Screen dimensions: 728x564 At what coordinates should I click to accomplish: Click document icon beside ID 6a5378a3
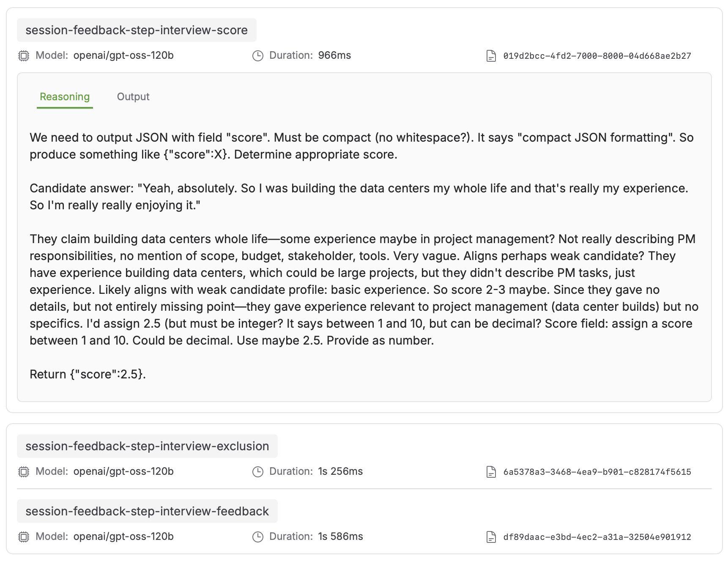(x=491, y=472)
